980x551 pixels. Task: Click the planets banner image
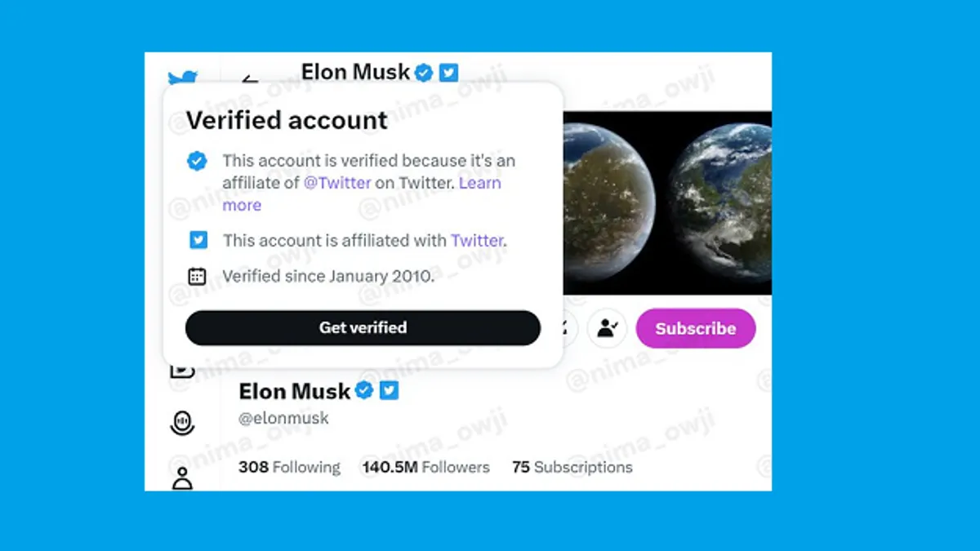point(667,202)
